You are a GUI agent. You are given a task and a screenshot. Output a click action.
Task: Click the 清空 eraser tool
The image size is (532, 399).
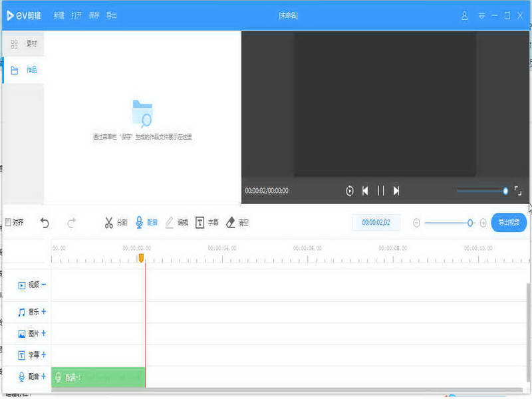pos(237,223)
